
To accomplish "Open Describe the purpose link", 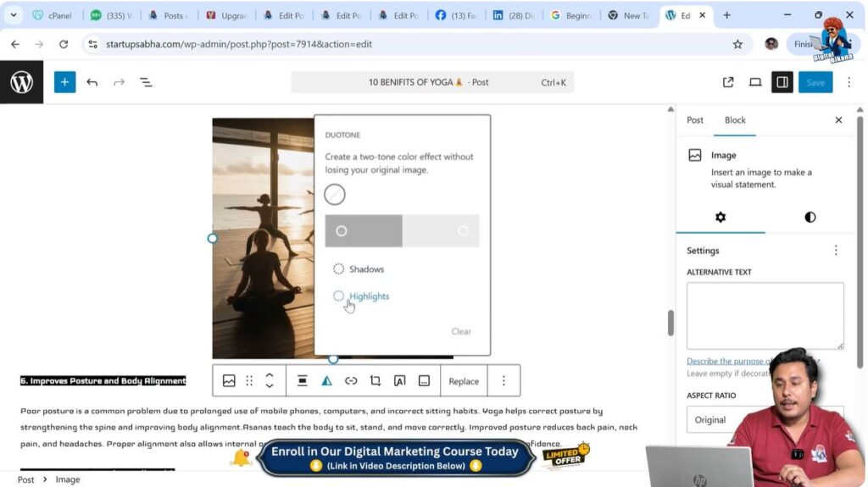I will (x=730, y=361).
